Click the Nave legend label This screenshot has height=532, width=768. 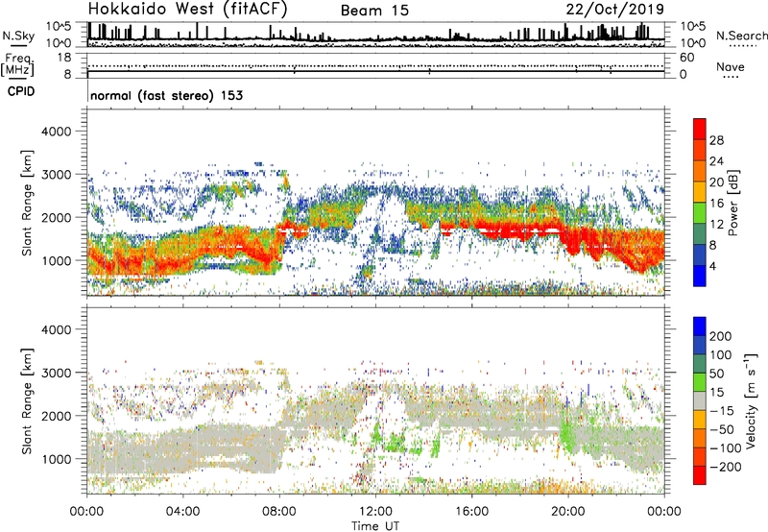click(x=731, y=66)
